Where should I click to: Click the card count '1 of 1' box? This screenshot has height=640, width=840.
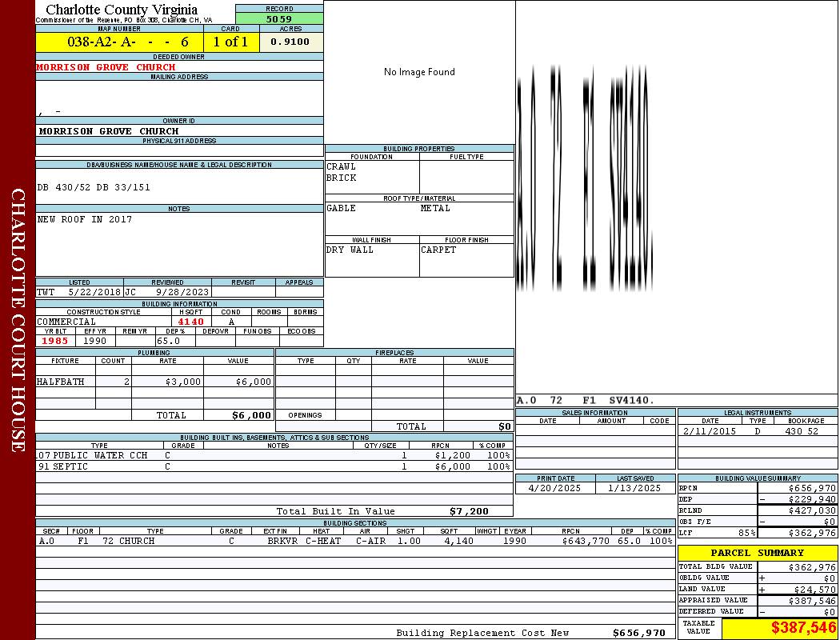(x=231, y=42)
